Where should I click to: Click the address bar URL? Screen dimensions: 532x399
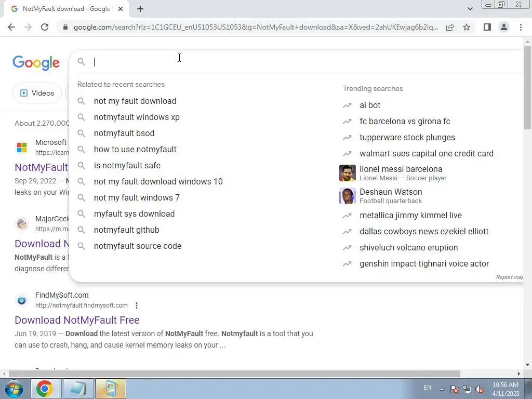click(256, 27)
